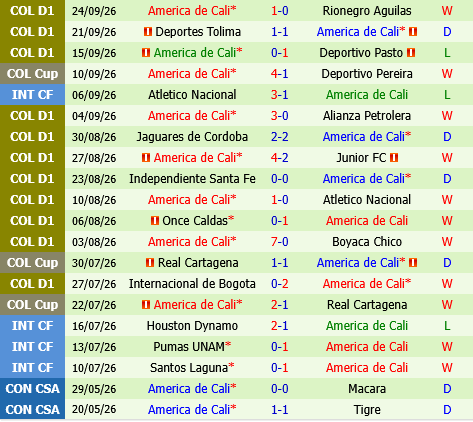This screenshot has height=422, width=473.
Task: Click red card icon before Real Cartagena 30/07/26
Action: [x=150, y=263]
